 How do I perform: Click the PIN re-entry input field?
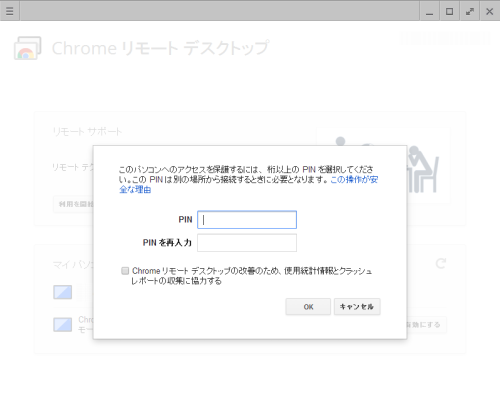point(247,243)
